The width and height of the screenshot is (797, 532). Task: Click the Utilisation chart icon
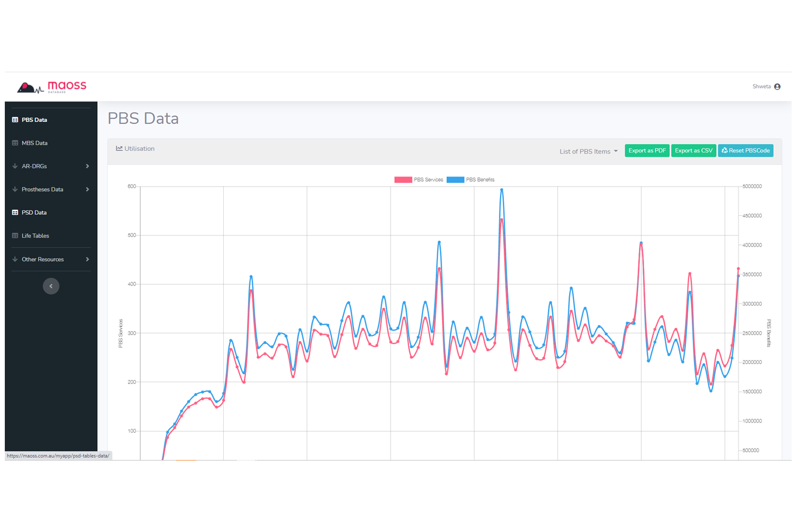coord(119,149)
